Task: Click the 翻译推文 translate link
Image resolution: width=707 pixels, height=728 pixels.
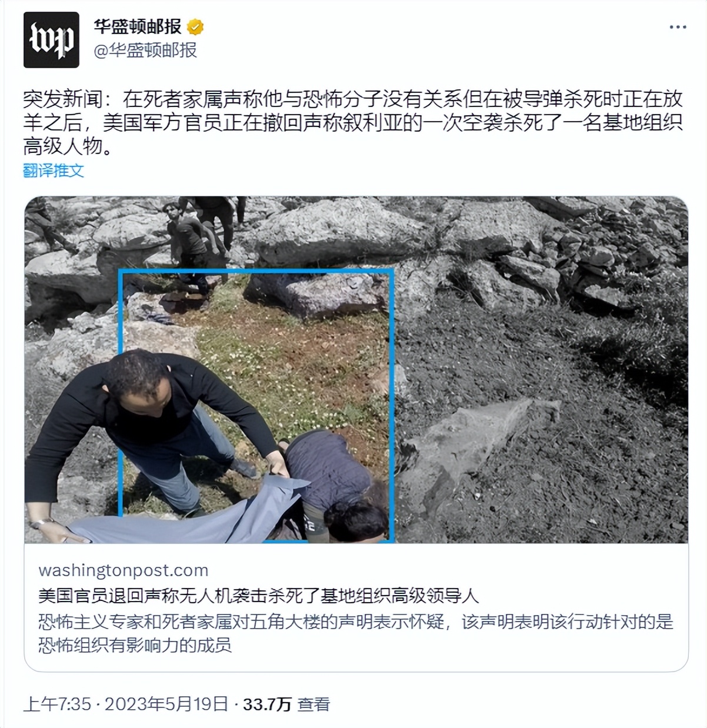Action: tap(54, 171)
